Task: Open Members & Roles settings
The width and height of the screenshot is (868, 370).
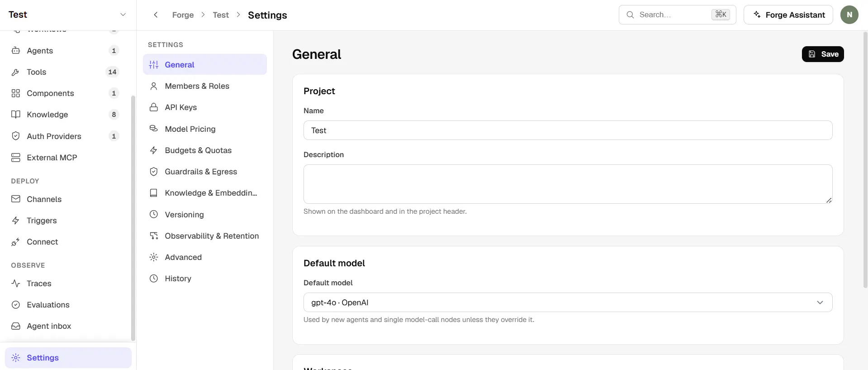Action: coord(205,86)
